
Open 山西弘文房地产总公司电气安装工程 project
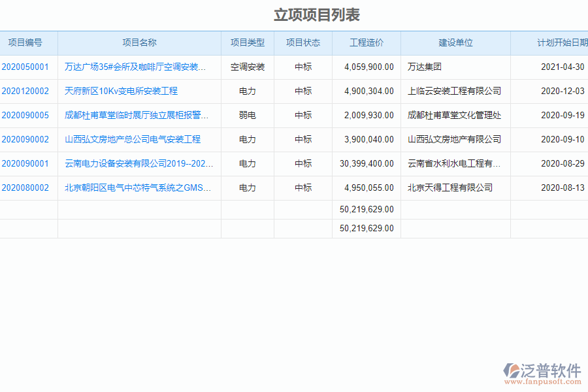(x=132, y=139)
